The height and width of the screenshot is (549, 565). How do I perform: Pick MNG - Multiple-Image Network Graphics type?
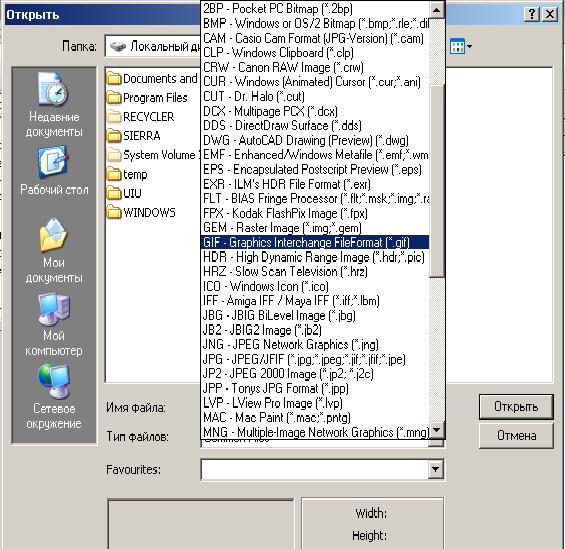coord(315,432)
